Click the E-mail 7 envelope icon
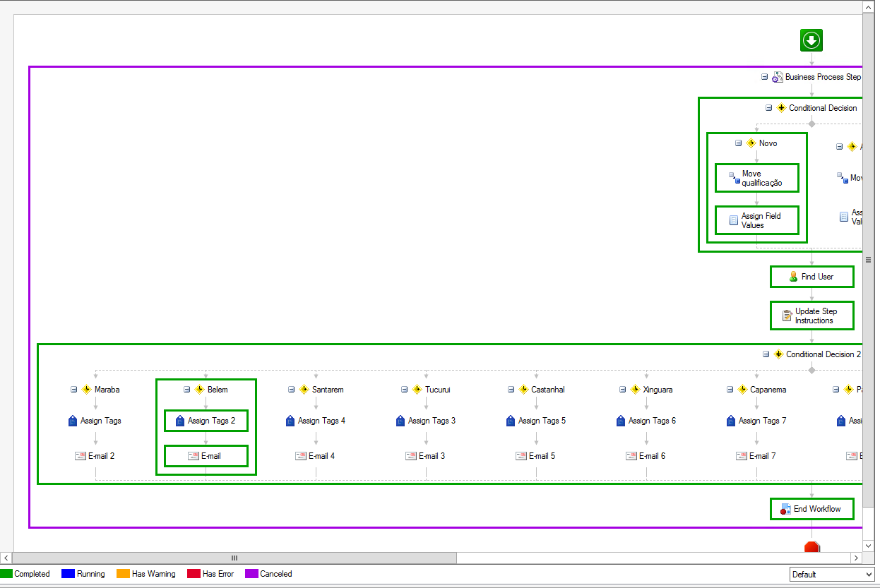This screenshot has height=588, width=880. [x=742, y=456]
